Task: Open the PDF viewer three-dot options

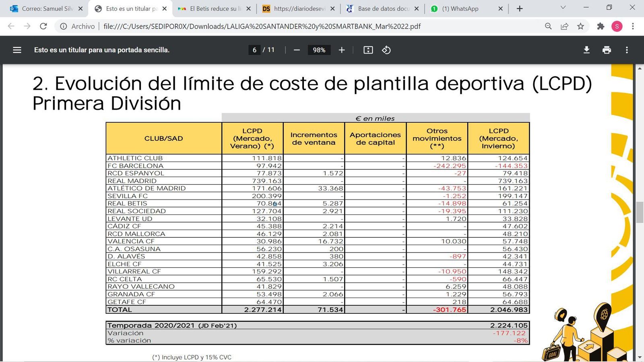Action: tap(627, 50)
